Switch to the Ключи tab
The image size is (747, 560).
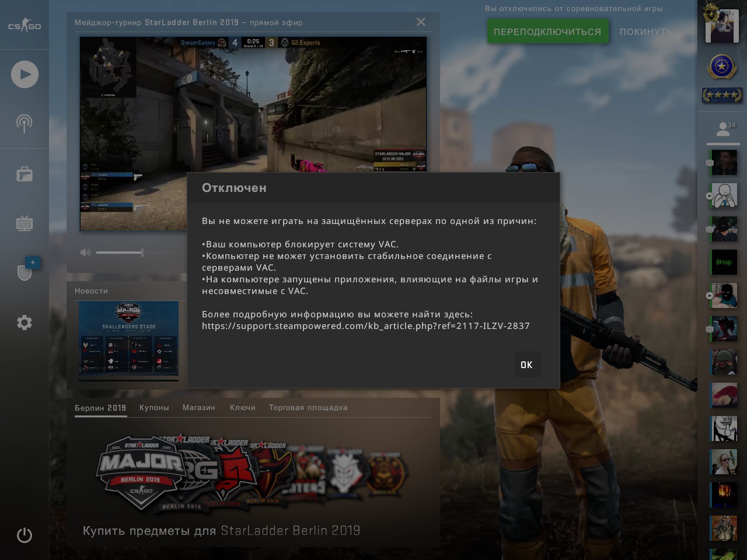pyautogui.click(x=243, y=408)
